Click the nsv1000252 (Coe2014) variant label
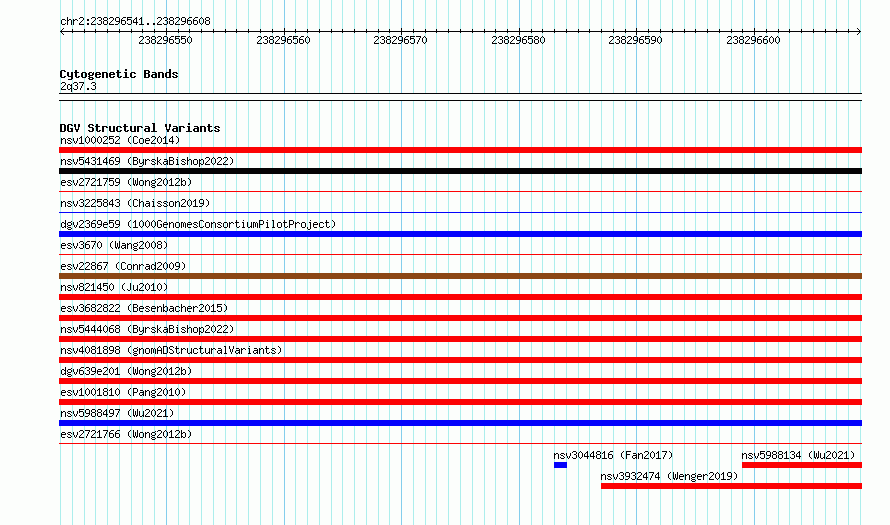 tap(120, 140)
